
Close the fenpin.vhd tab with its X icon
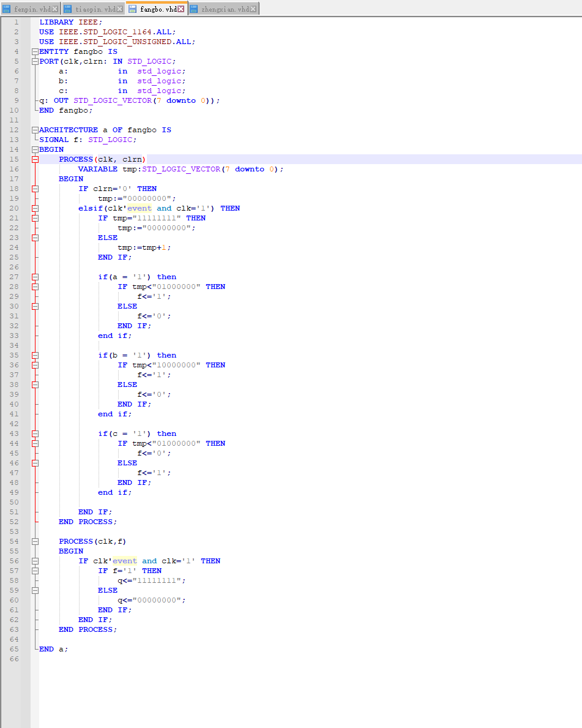[x=53, y=9]
